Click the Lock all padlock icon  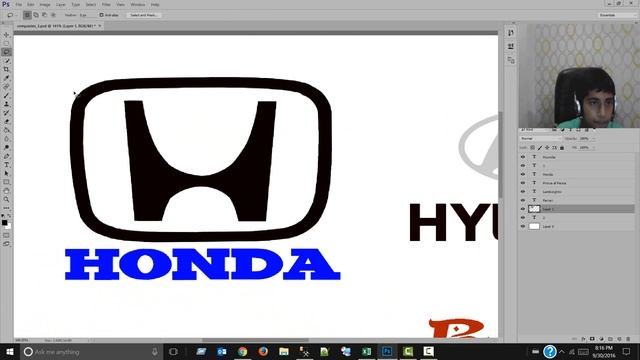[x=562, y=147]
